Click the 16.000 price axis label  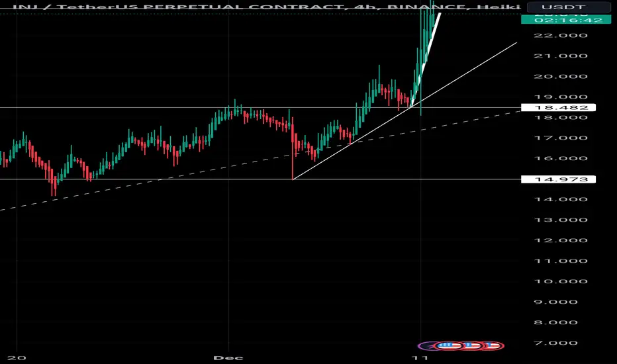pos(560,159)
